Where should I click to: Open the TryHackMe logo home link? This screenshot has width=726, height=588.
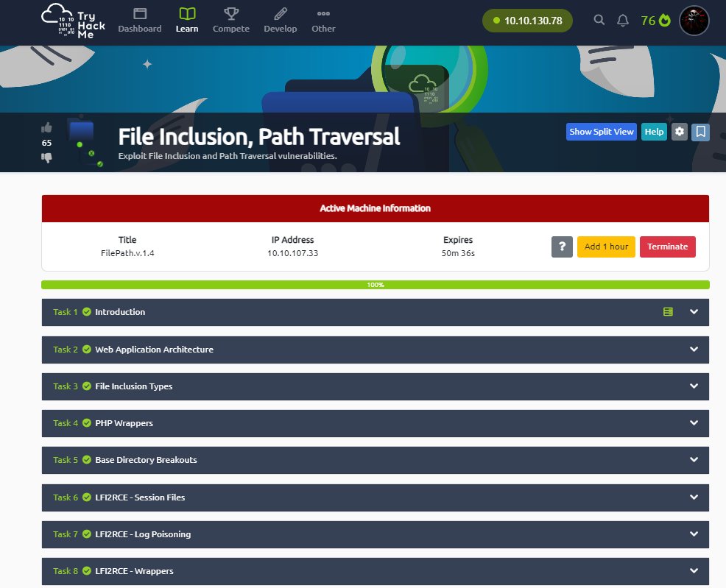[x=73, y=21]
